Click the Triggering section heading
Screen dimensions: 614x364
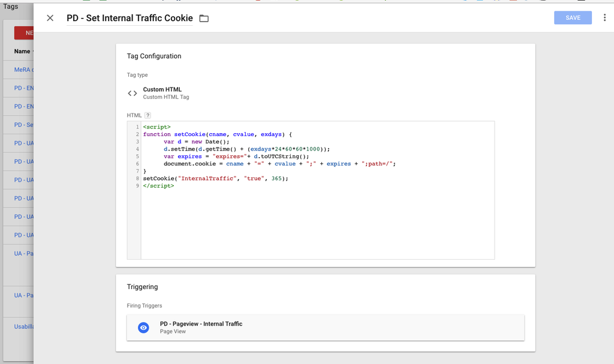142,287
